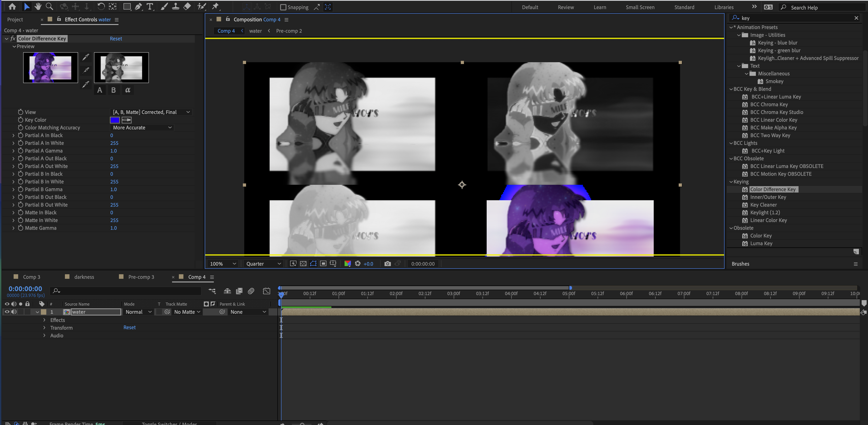Enable Snapping in the toolbar
The width and height of the screenshot is (868, 425).
point(283,7)
